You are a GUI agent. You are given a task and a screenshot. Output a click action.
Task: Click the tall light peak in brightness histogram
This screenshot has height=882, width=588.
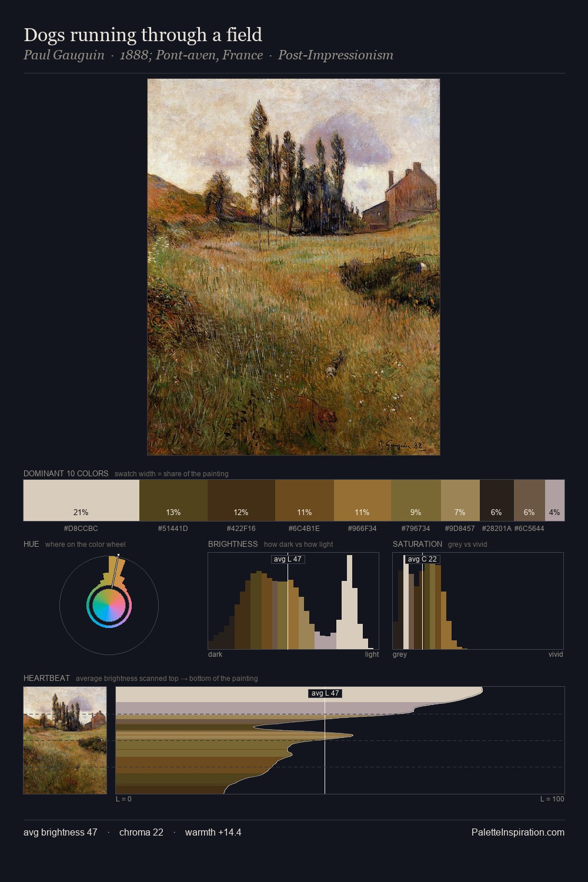[349, 603]
